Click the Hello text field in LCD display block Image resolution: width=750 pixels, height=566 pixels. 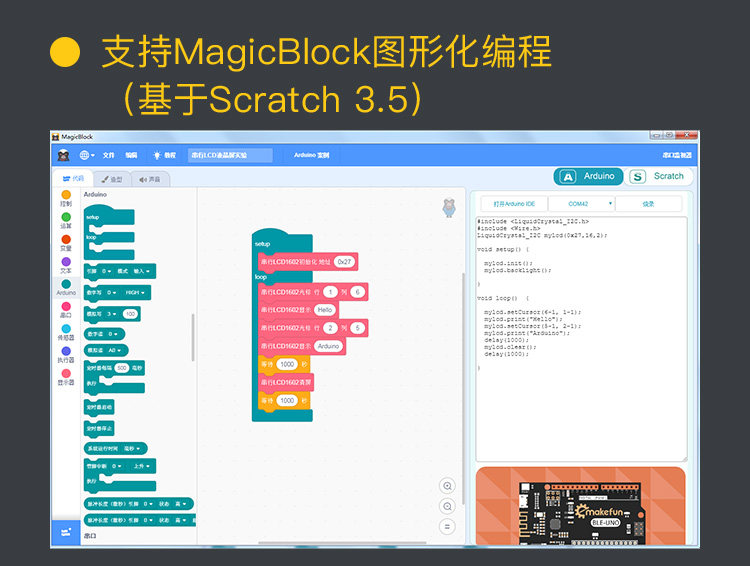point(325,310)
